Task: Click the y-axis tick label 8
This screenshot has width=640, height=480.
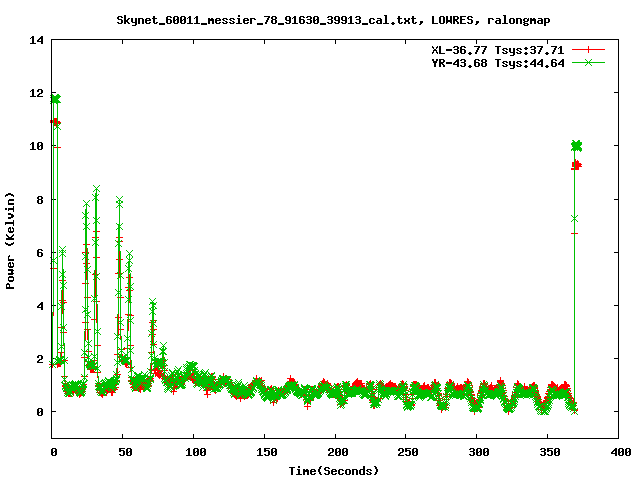Action: [x=40, y=200]
